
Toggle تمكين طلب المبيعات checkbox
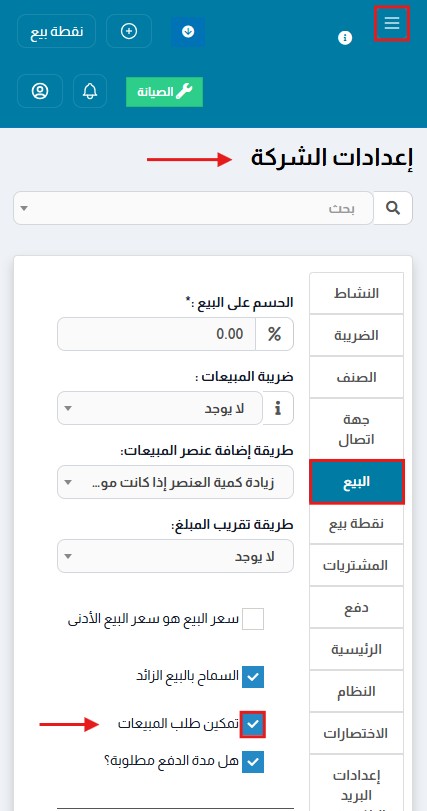point(253,724)
